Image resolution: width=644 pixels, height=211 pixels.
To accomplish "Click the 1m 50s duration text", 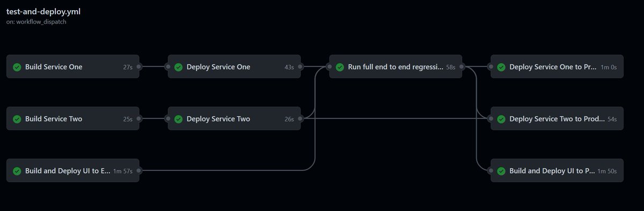I will 608,171.
